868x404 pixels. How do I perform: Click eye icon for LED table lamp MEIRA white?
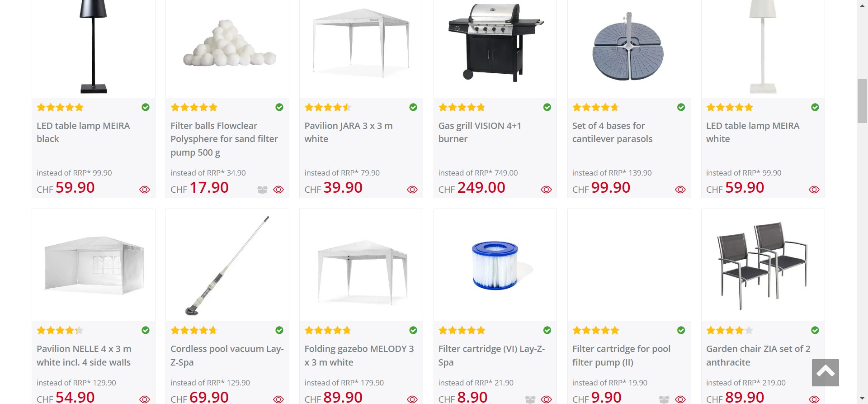point(814,190)
